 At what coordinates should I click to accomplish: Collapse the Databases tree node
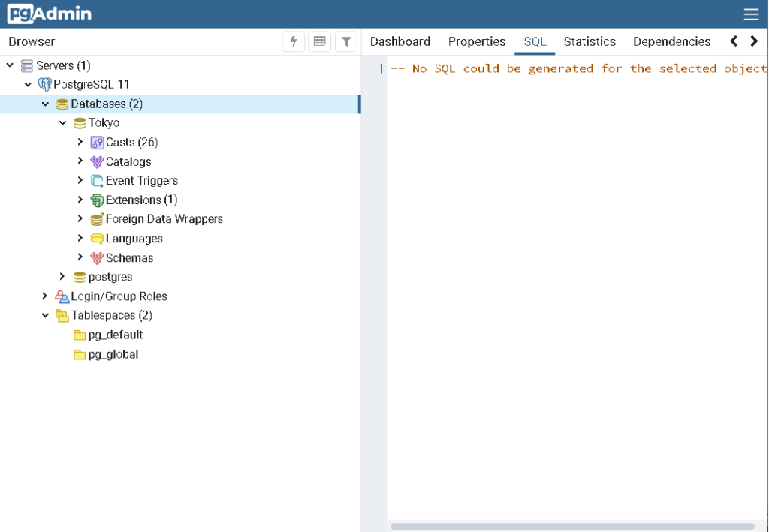coord(46,104)
